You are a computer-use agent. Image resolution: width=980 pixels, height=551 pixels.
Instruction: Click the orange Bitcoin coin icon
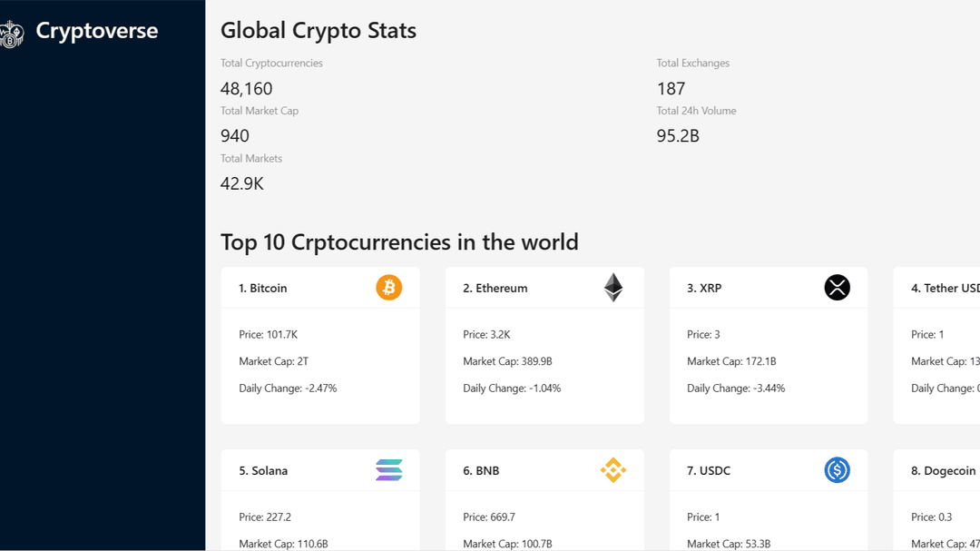tap(388, 288)
